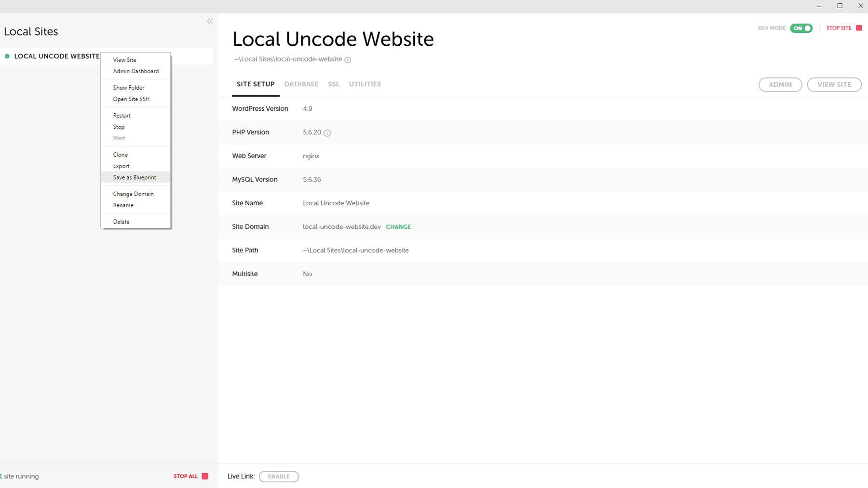Click the Stop Site label
This screenshot has height=488, width=868.
[839, 28]
